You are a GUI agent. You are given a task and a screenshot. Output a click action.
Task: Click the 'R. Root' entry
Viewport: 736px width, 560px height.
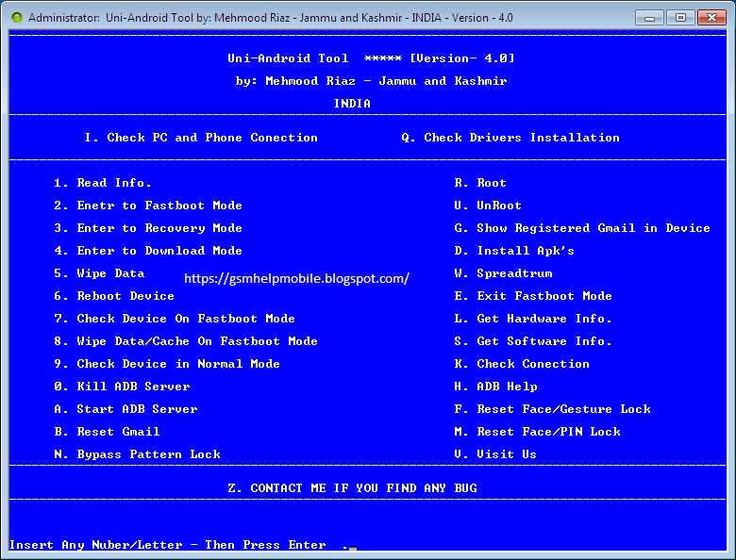[480, 183]
